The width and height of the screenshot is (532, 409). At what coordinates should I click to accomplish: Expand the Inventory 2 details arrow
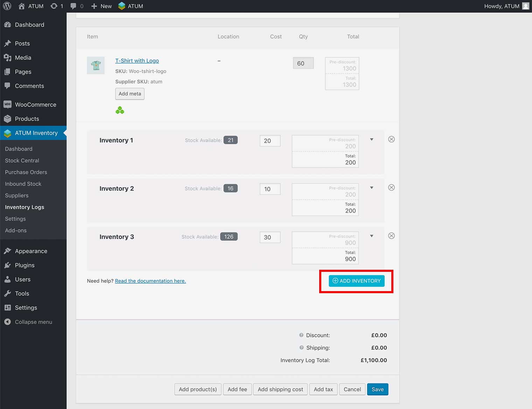point(372,188)
